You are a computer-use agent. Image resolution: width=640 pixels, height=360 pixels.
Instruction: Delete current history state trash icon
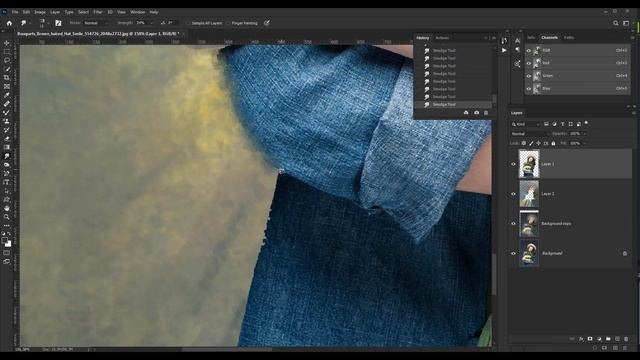tap(486, 113)
